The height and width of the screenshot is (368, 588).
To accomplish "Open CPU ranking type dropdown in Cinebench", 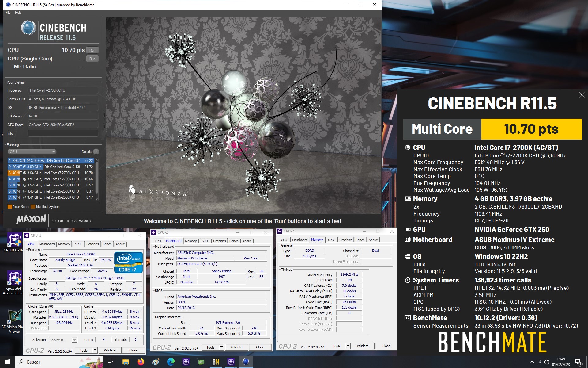I will click(x=32, y=152).
